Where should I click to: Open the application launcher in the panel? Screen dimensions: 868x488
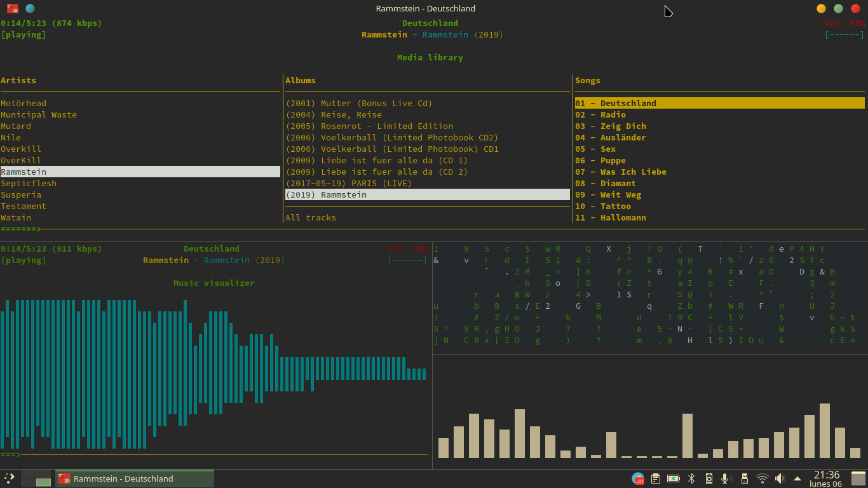10,478
